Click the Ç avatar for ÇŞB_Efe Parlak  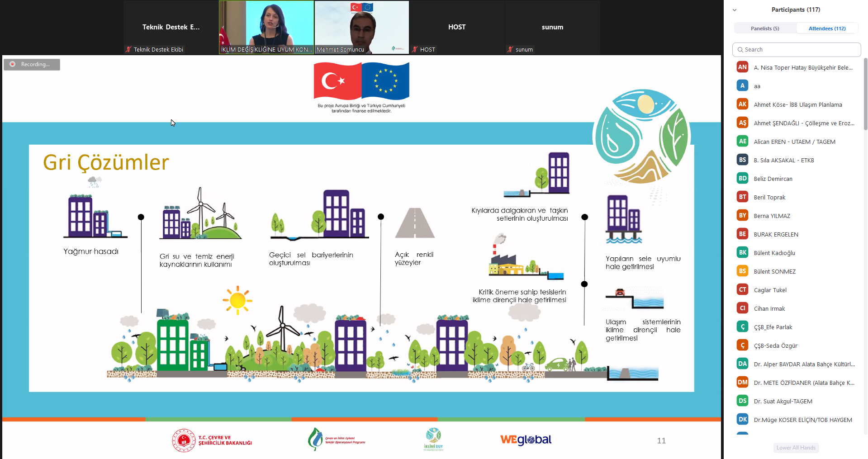742,327
